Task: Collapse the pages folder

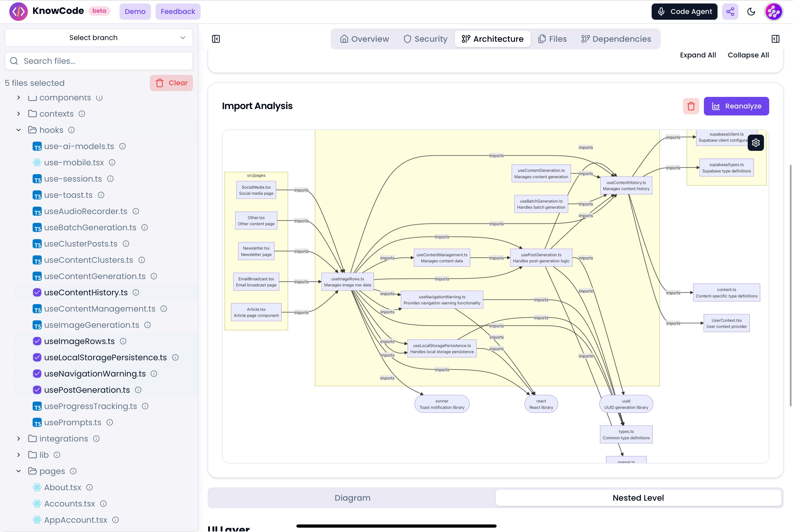Action: click(19, 471)
